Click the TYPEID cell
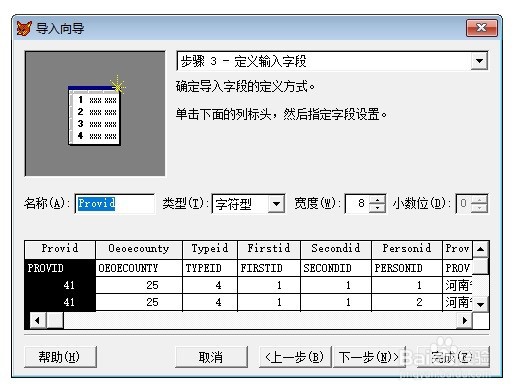 (x=210, y=268)
